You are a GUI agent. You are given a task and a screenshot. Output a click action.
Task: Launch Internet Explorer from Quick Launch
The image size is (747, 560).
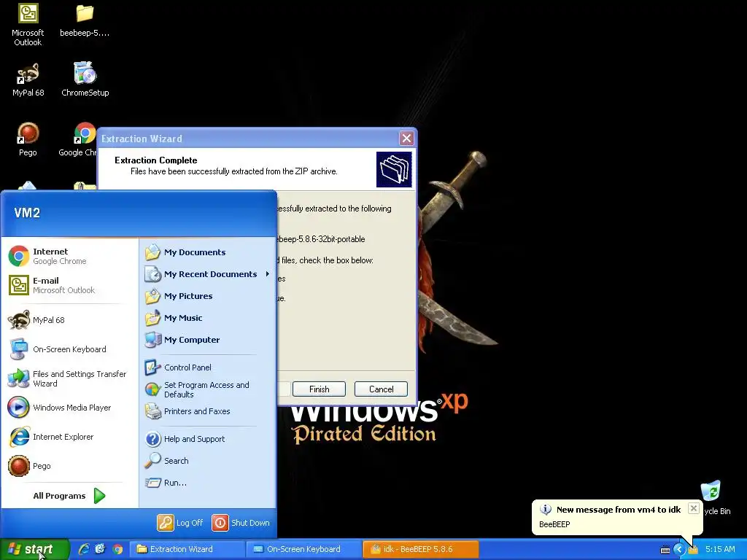pyautogui.click(x=84, y=549)
